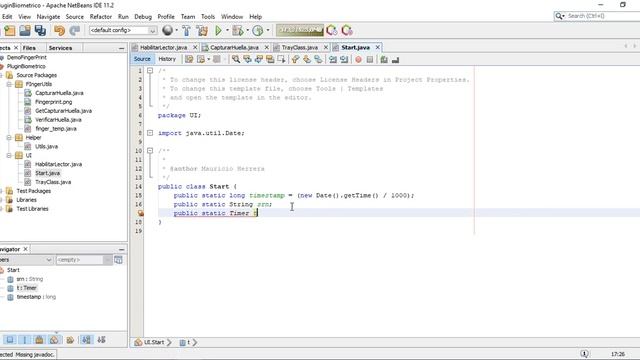
Task: Click the last icon on the main toolbar
Action: point(347,31)
